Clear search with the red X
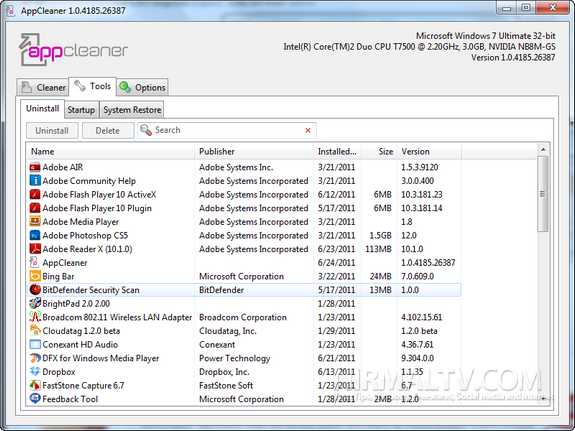575x431 pixels. pyautogui.click(x=308, y=130)
